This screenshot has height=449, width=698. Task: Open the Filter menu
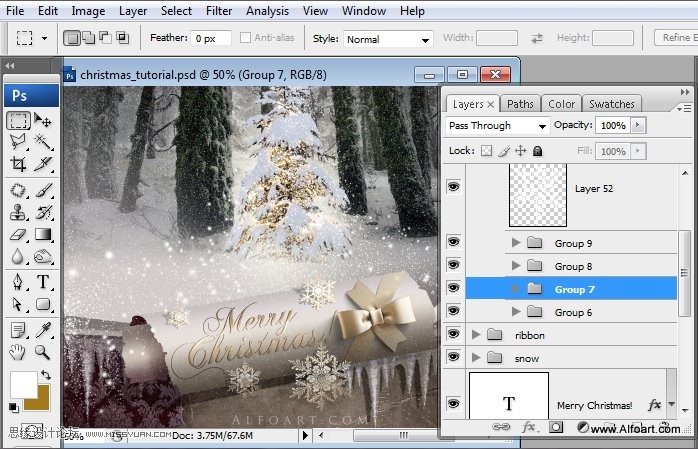[219, 11]
